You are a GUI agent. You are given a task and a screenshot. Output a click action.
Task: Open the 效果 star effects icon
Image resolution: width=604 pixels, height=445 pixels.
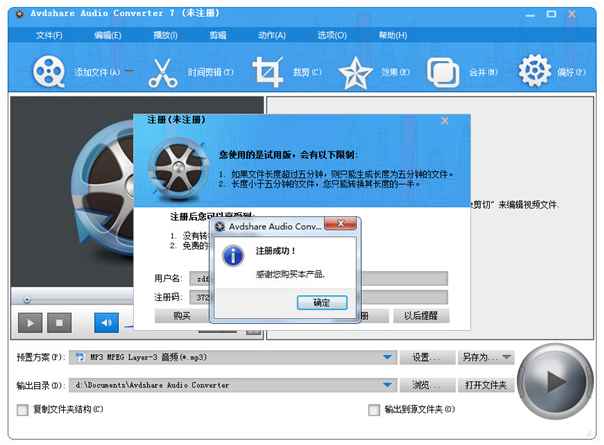[355, 72]
